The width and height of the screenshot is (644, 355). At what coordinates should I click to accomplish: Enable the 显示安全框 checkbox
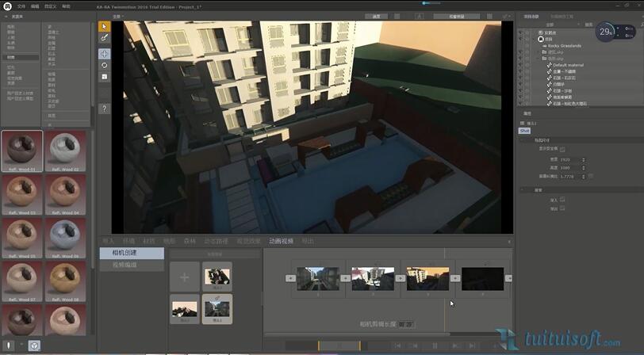[562, 149]
